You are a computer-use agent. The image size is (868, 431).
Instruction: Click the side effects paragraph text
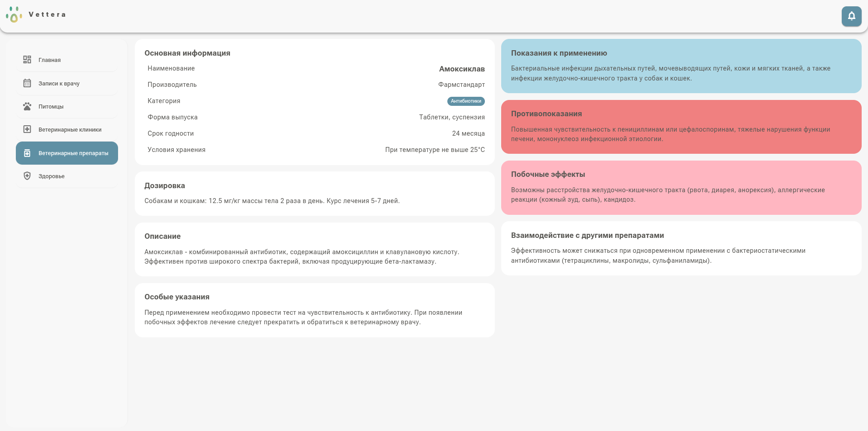coord(668,194)
